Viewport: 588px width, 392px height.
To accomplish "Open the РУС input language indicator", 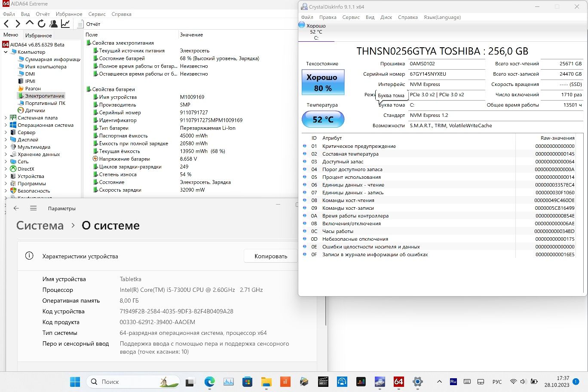I will pos(497,382).
